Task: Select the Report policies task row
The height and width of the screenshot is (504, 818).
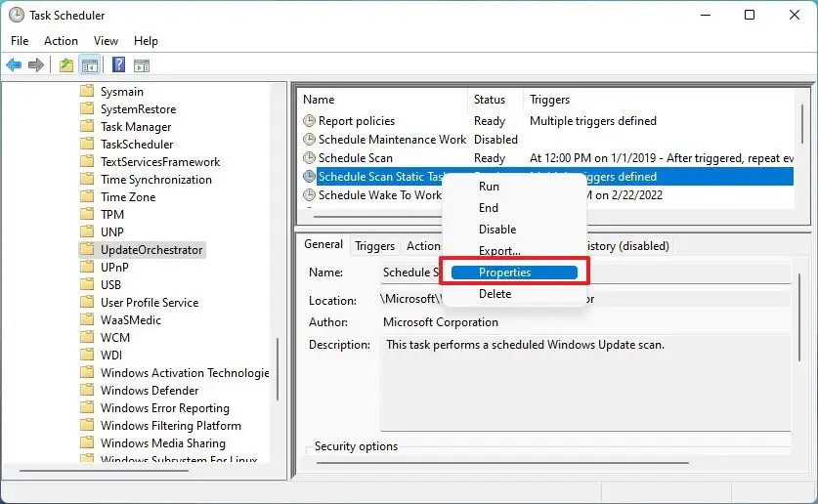Action: pos(547,121)
